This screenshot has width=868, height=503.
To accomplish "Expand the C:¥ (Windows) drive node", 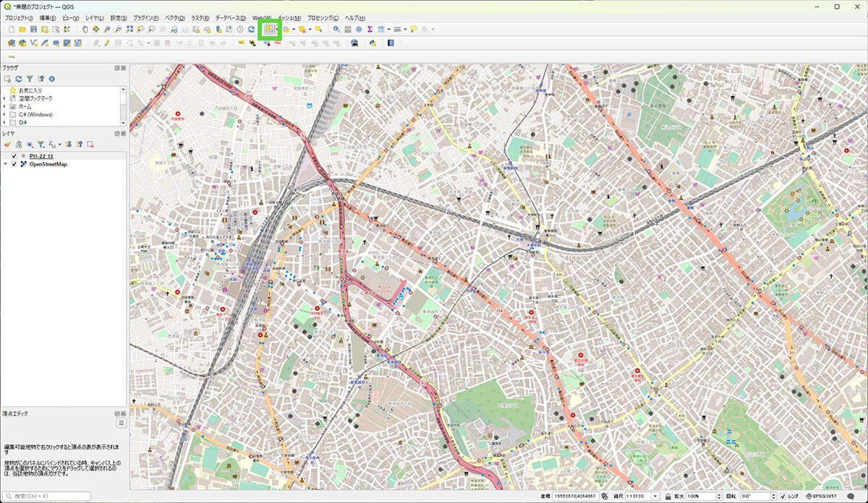I will click(4, 115).
